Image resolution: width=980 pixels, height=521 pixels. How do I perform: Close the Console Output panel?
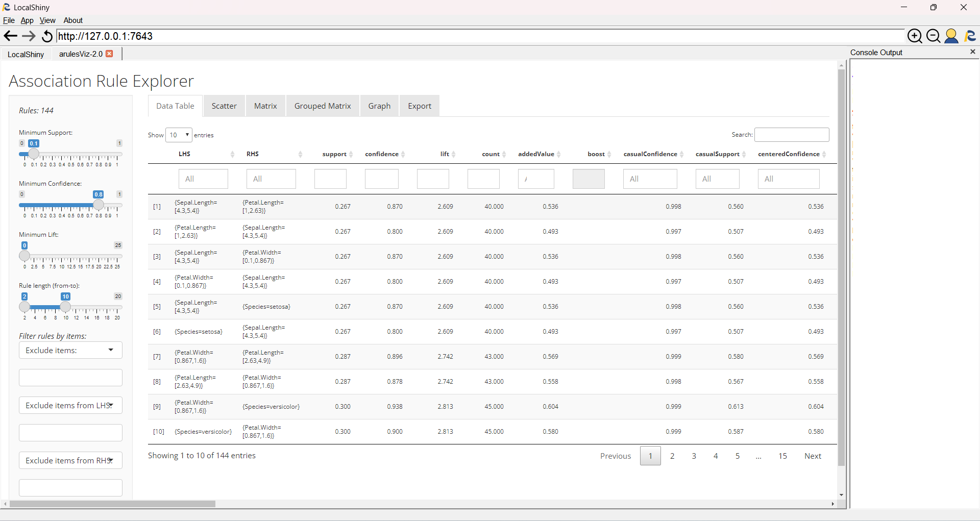[973, 52]
